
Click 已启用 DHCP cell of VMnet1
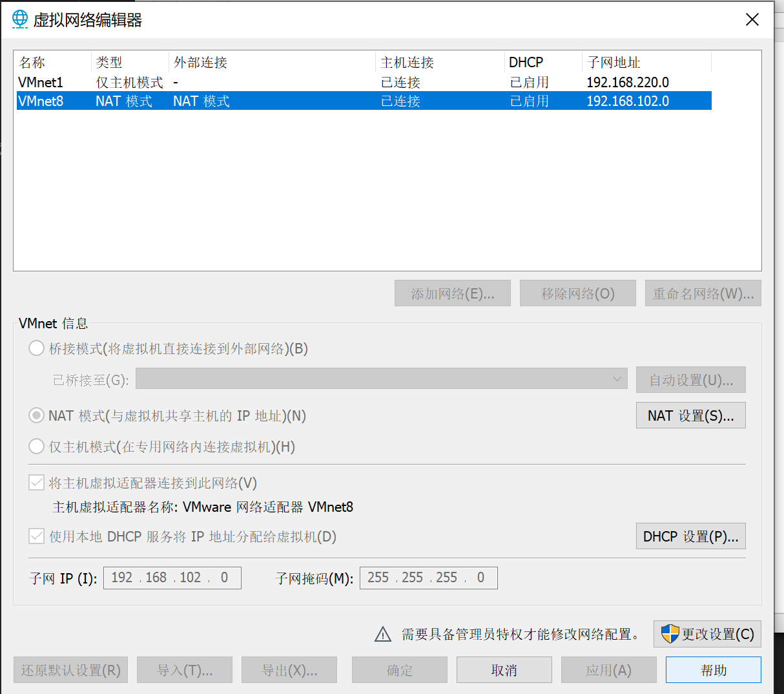[530, 82]
